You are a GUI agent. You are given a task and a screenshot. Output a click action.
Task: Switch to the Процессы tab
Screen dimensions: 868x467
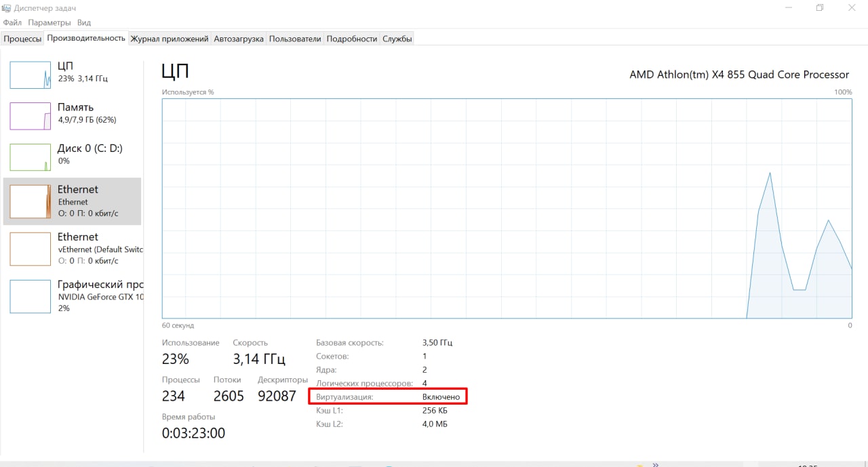point(22,39)
